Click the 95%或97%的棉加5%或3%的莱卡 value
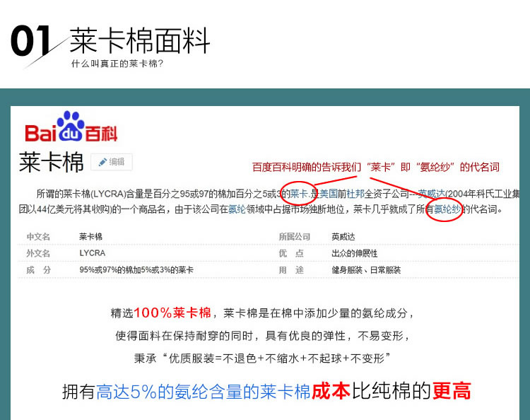Screen dimensions: 530x420 click(136, 270)
